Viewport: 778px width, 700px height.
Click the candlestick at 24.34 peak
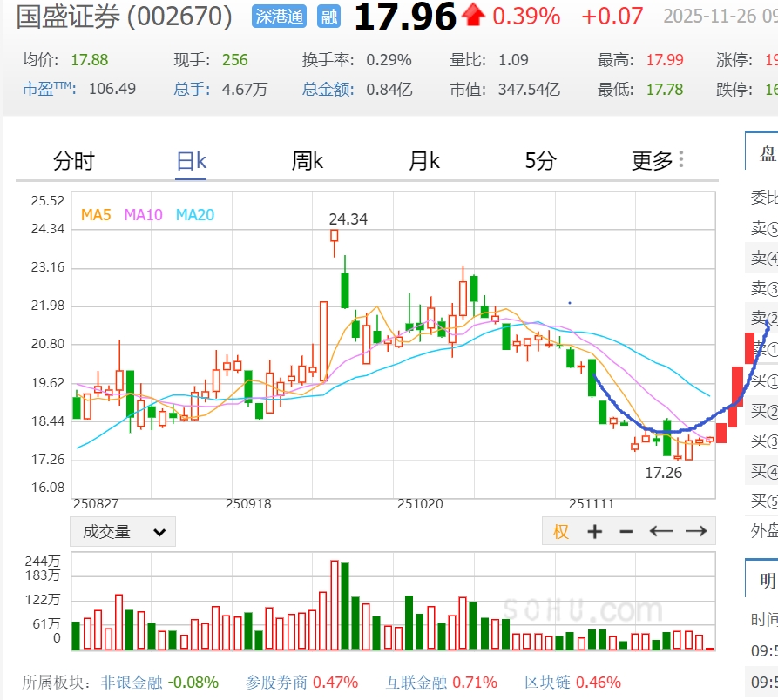click(x=335, y=243)
